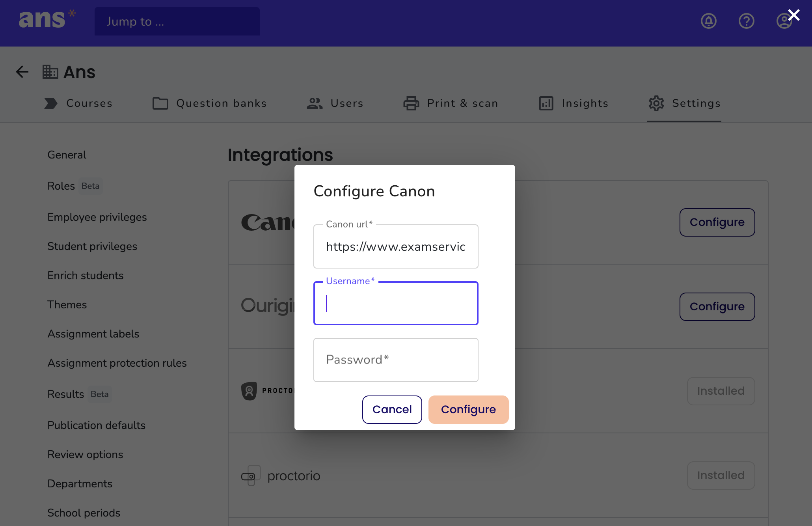Click the Proctorio integration logo icon
Viewport: 812px width, 526px height.
tap(251, 476)
